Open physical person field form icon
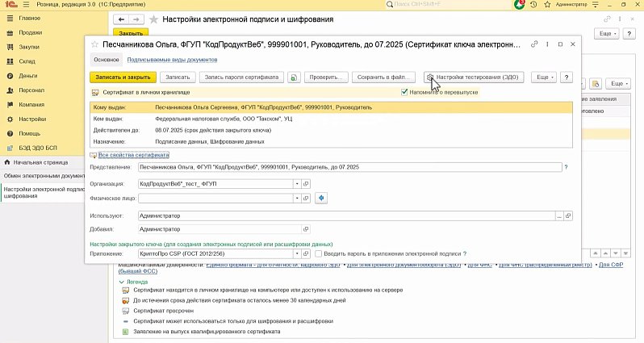The image size is (644, 343). pyautogui.click(x=306, y=199)
